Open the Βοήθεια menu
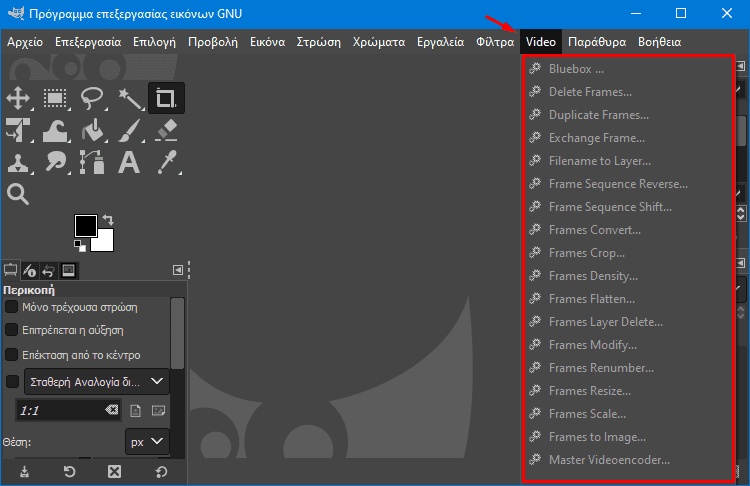 point(660,42)
